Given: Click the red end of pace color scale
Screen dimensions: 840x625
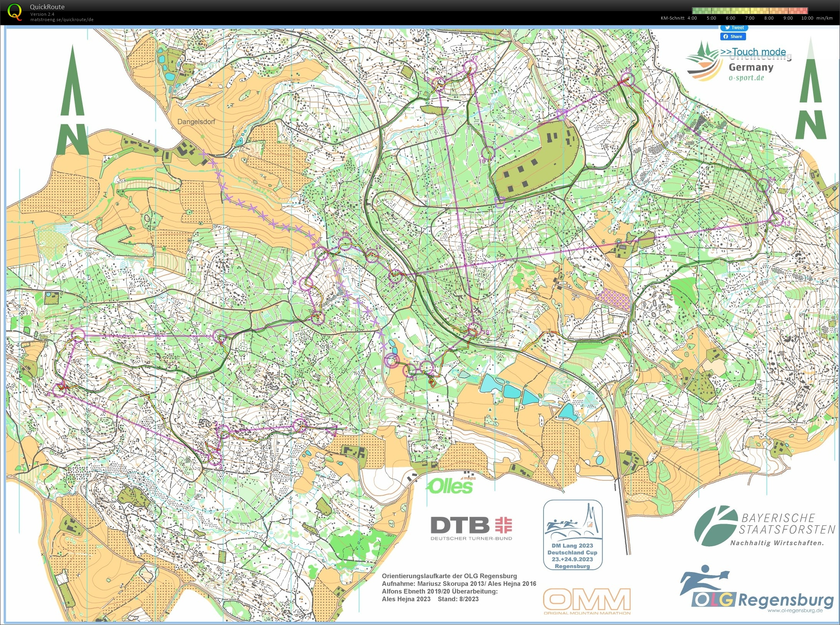Looking at the screenshot, I should click(803, 11).
